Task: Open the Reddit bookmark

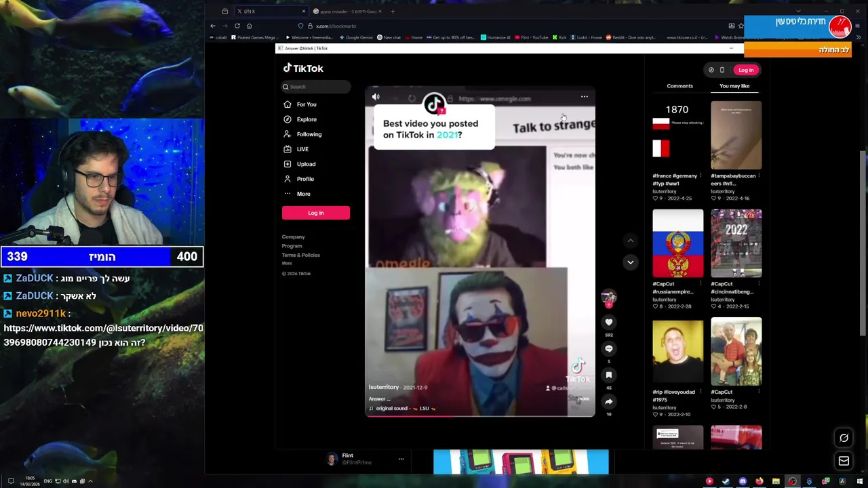Action: tap(631, 37)
